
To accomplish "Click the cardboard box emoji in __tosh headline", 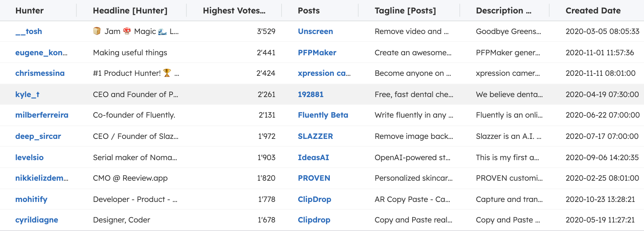I will click(97, 31).
